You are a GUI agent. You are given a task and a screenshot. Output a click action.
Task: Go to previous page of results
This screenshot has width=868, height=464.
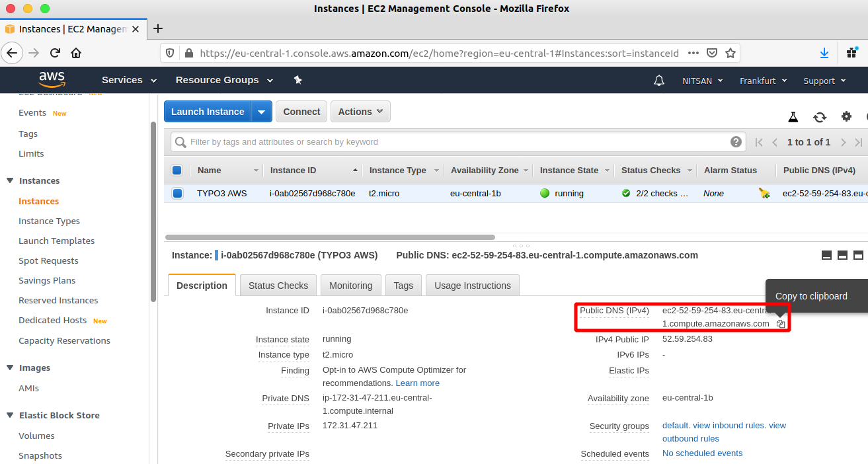[775, 142]
